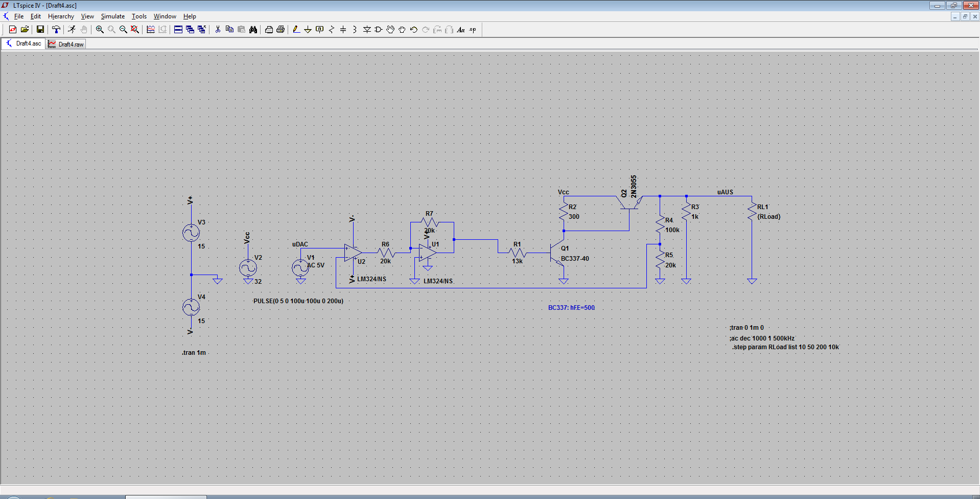Pick the Inductor tool

(355, 30)
